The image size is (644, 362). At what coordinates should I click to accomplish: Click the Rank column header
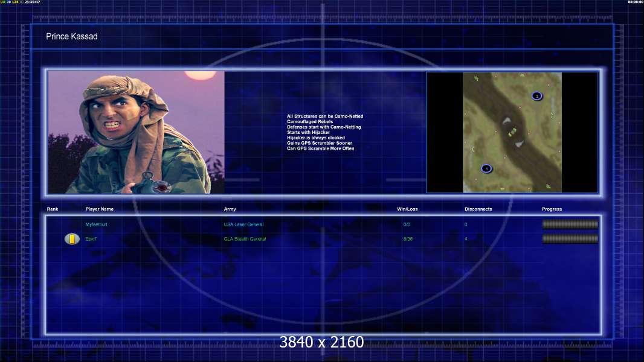click(53, 209)
